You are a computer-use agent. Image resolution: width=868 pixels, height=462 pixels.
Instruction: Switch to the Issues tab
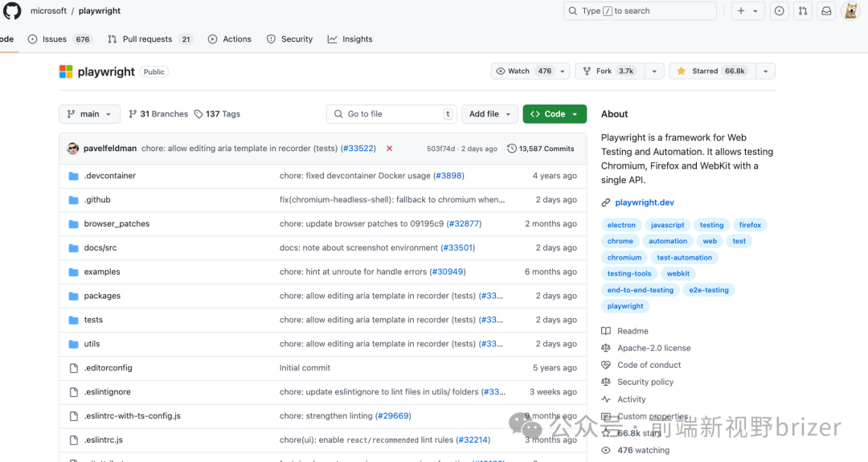[60, 39]
